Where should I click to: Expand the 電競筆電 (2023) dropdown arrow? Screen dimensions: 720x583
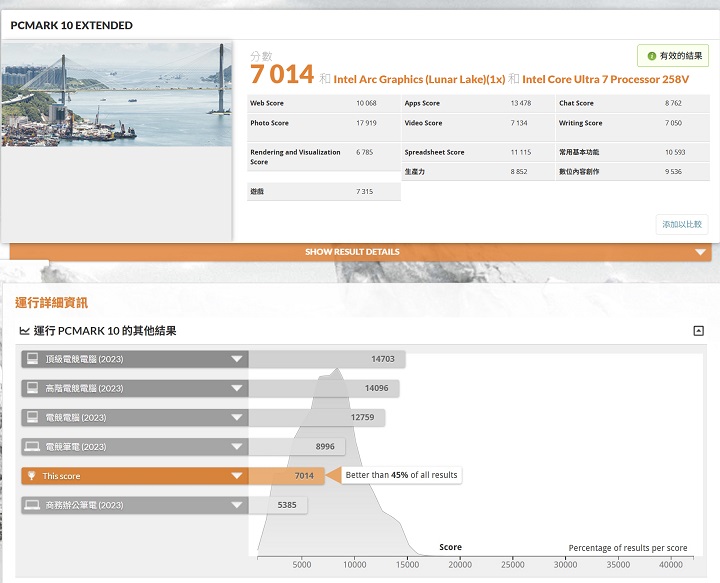coord(237,447)
